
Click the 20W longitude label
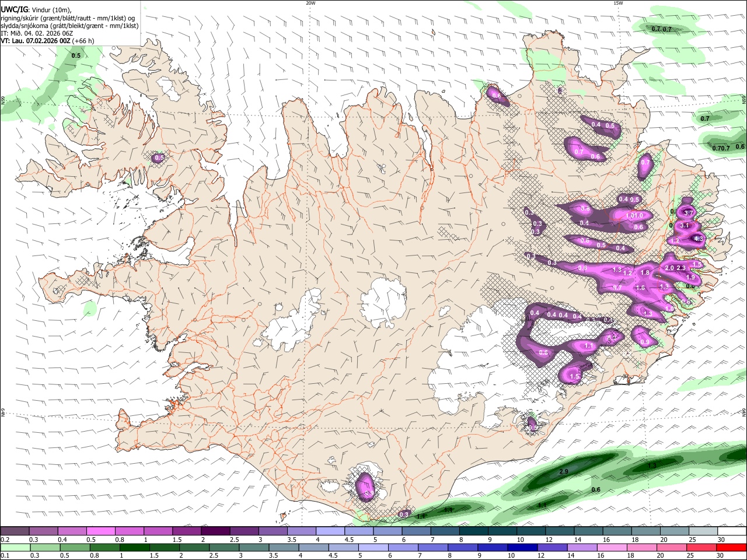pyautogui.click(x=310, y=3)
